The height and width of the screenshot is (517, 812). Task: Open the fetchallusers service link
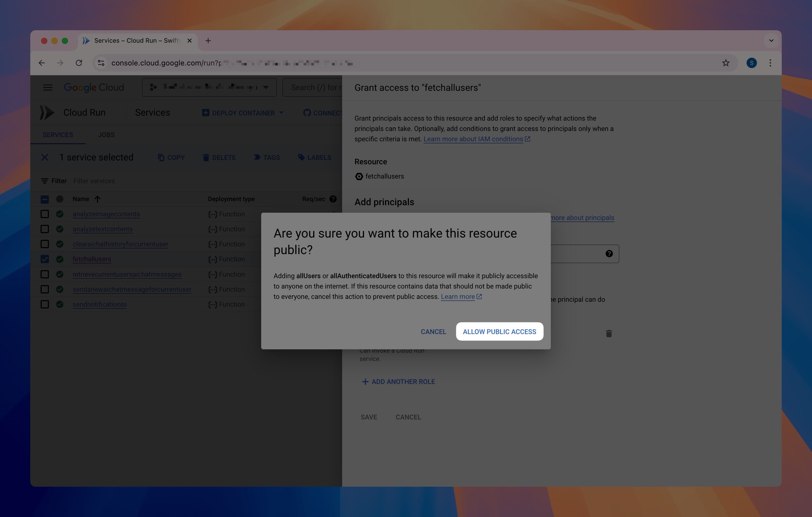pos(92,259)
